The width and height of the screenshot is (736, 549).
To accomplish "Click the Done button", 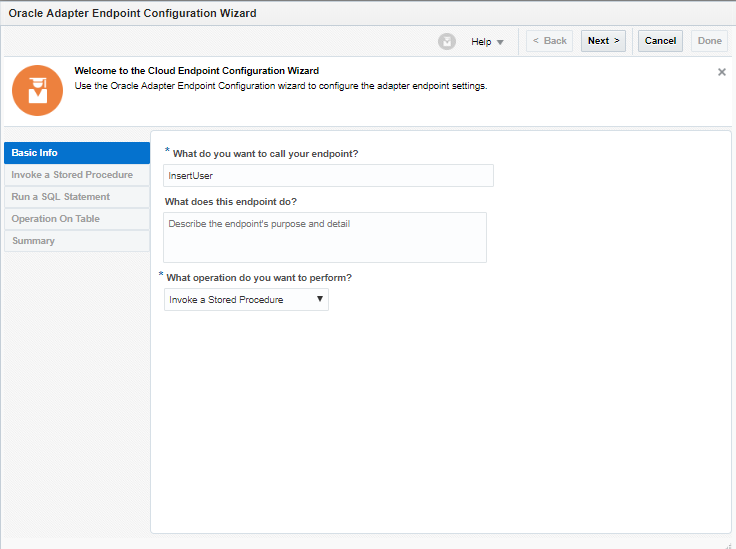I will tap(710, 41).
